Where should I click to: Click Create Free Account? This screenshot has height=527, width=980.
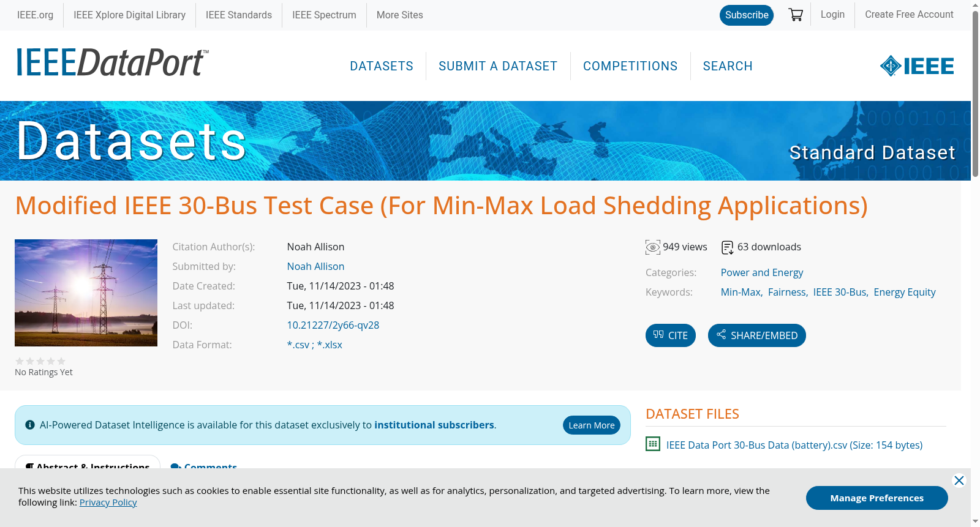909,14
